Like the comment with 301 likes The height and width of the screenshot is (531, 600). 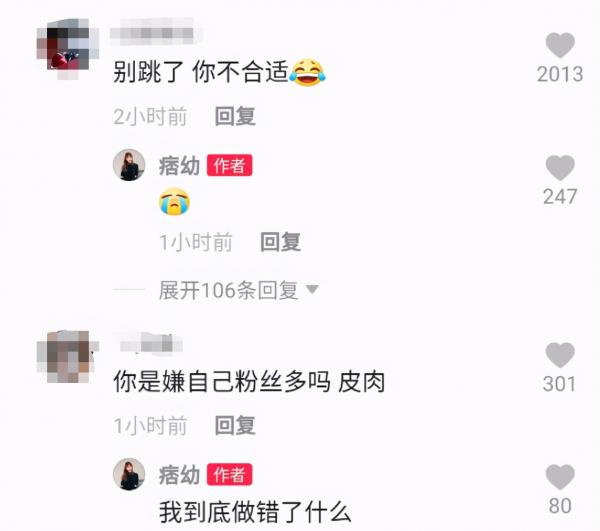click(x=560, y=355)
